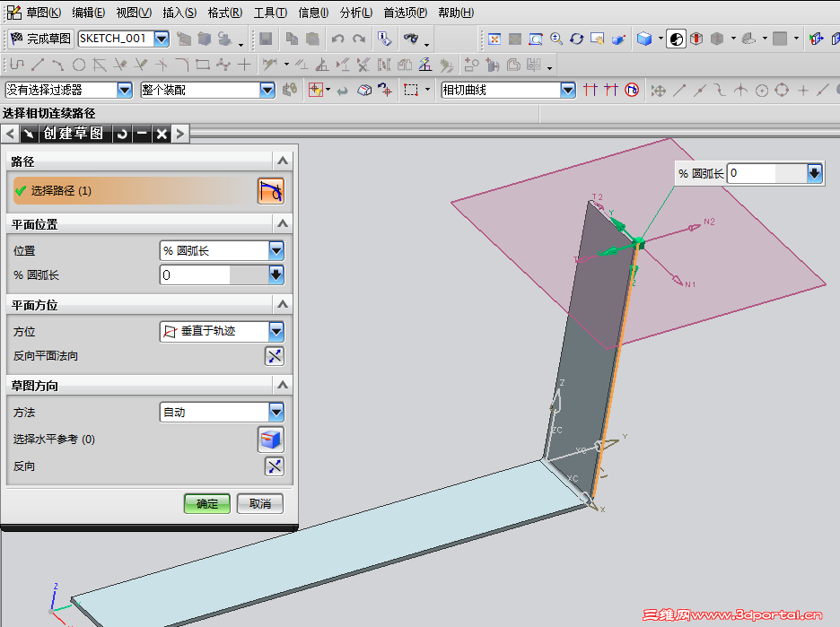Screen dimensions: 840x627
Task: Click the 反向 reverse direction icon
Action: pos(275,466)
